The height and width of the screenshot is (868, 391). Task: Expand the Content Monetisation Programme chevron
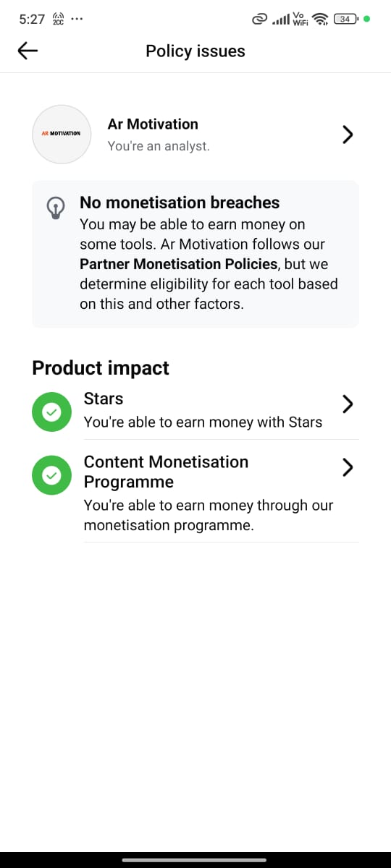(348, 468)
